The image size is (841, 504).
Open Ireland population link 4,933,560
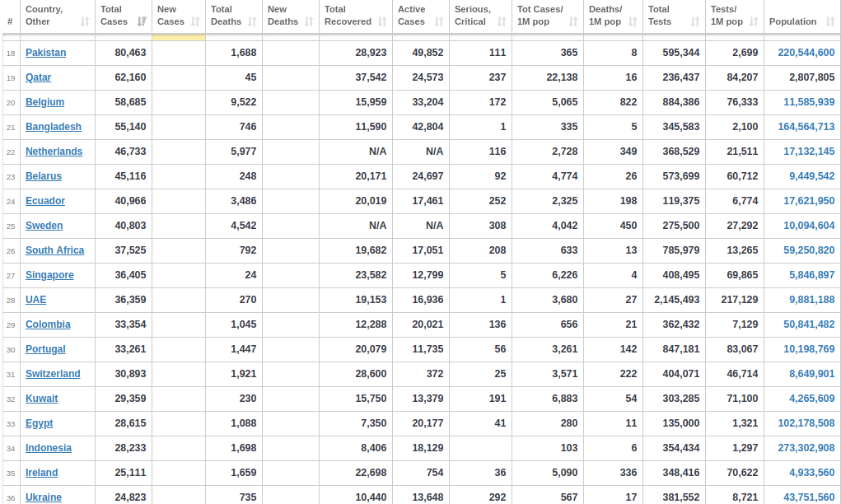pos(811,473)
